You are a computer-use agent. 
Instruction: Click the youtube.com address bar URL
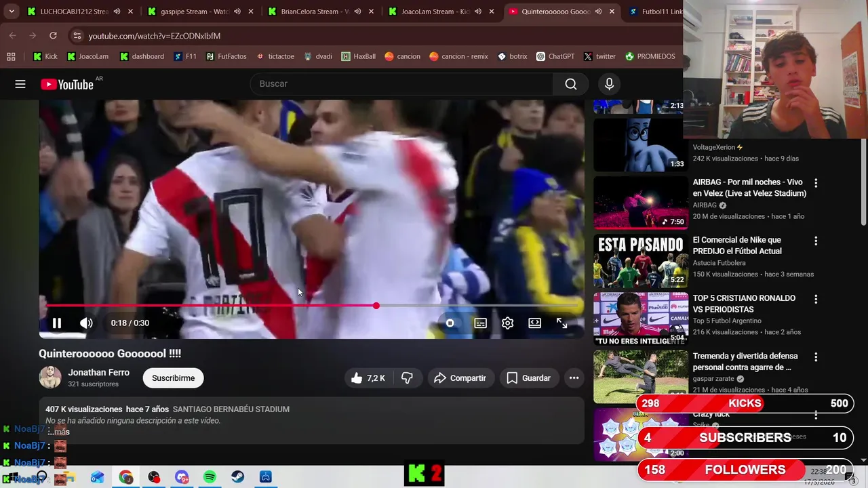point(155,36)
